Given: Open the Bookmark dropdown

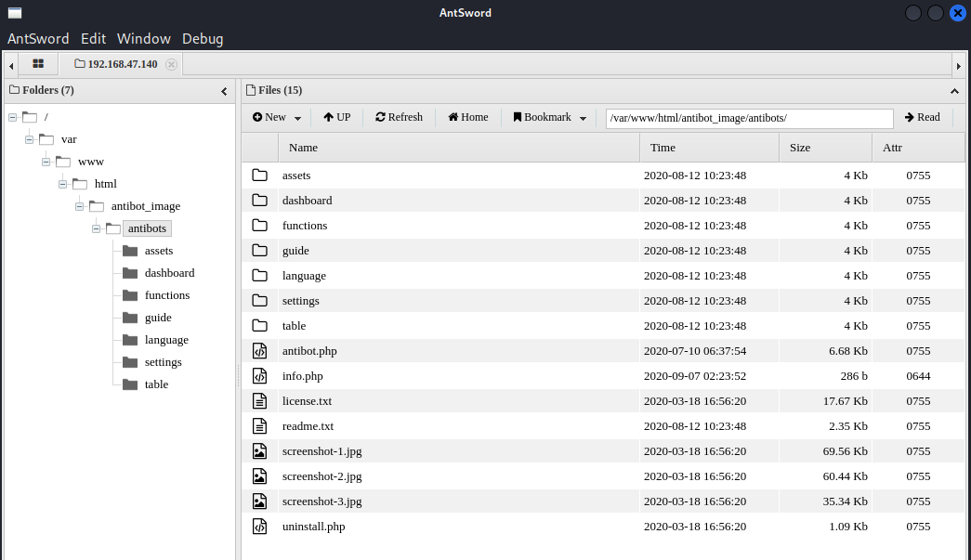Looking at the screenshot, I should (x=549, y=118).
